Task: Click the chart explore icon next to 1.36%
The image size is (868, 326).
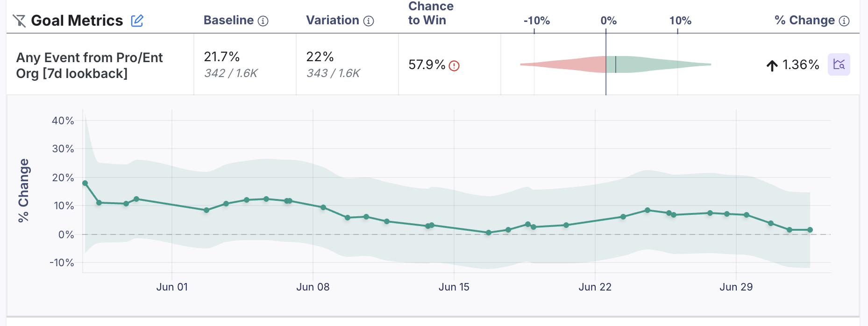Action: tap(838, 65)
